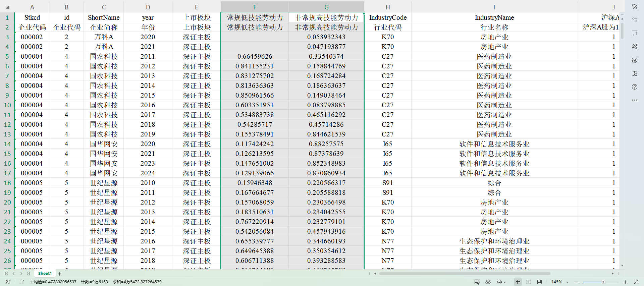Add a new sheet with the plus button
This screenshot has height=286, width=644.
click(60, 274)
